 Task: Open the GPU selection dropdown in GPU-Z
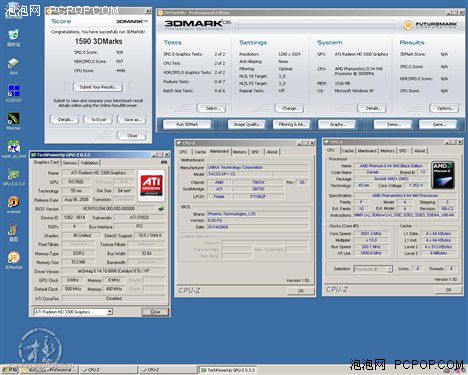point(109,312)
